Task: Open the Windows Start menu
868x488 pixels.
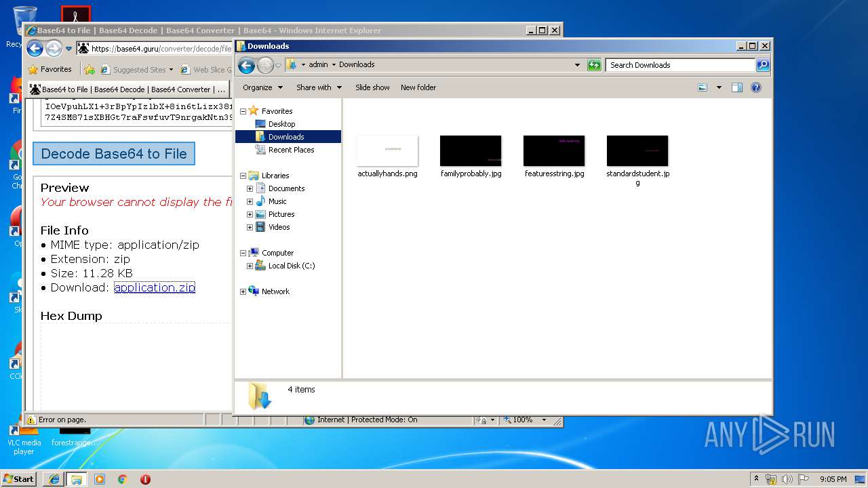Action: click(x=19, y=479)
